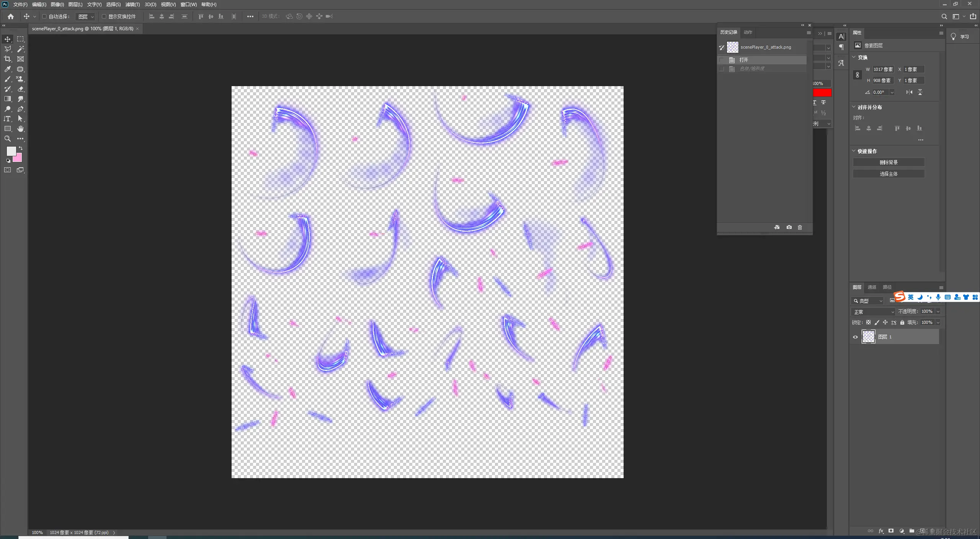The height and width of the screenshot is (539, 980).
Task: Toggle lock transparent pixels
Action: coord(868,322)
